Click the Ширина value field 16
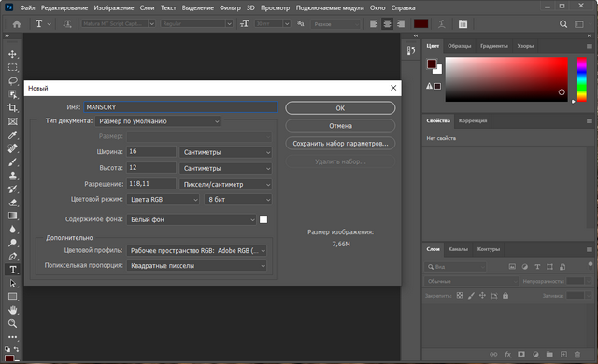This screenshot has height=364, width=598. pyautogui.click(x=151, y=151)
